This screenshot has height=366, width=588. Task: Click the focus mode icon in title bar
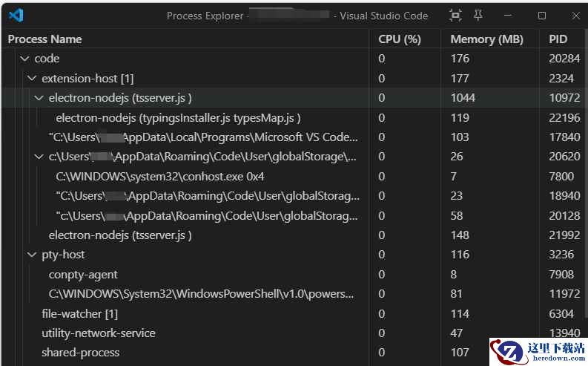click(455, 16)
